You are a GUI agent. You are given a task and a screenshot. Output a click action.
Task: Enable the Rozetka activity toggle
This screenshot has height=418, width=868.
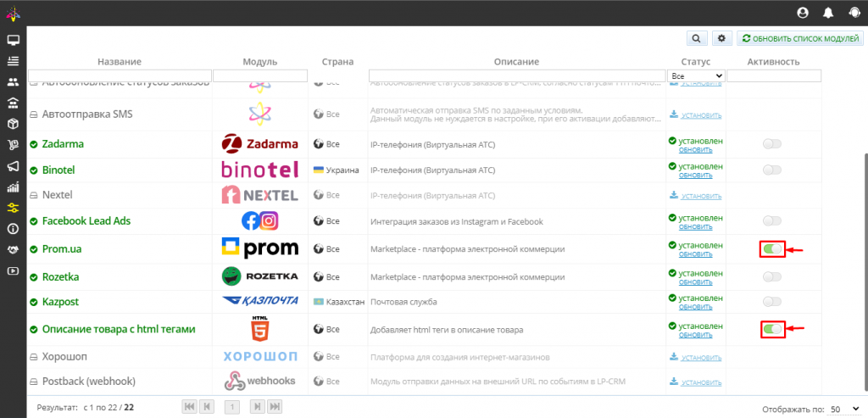(x=771, y=276)
